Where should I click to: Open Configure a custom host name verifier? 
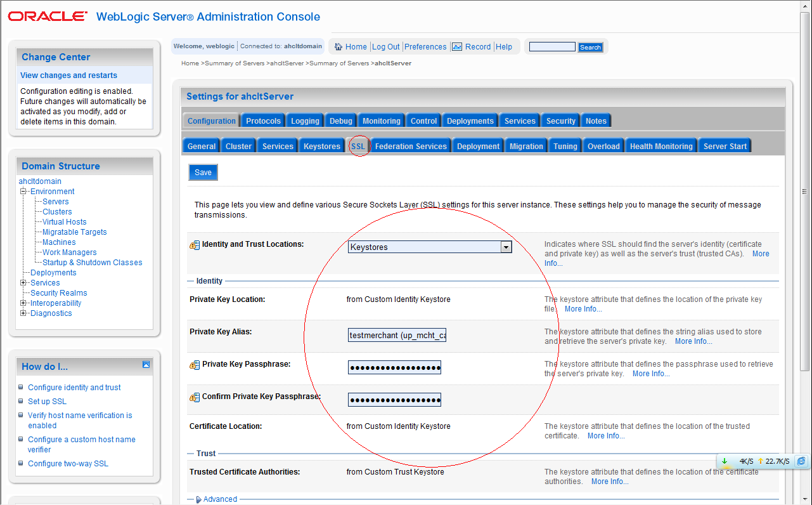(82, 445)
